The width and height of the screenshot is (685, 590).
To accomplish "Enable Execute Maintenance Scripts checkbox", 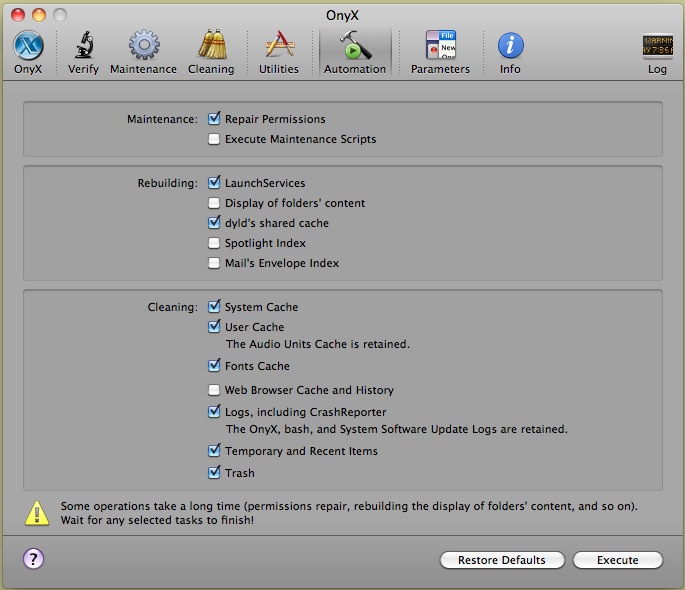I will (x=214, y=139).
